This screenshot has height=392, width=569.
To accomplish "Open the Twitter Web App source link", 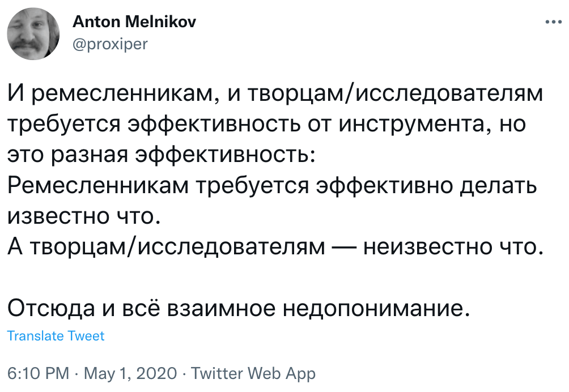I will click(253, 374).
